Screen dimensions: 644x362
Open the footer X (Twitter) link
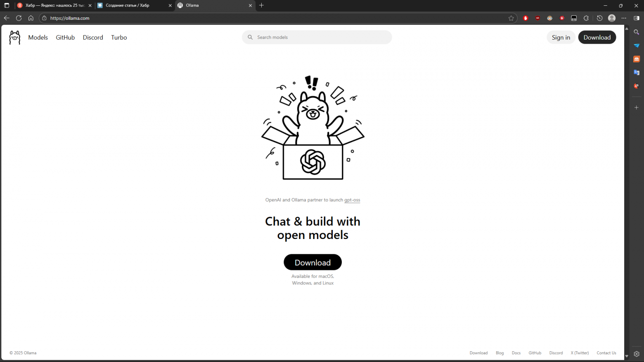pyautogui.click(x=580, y=353)
